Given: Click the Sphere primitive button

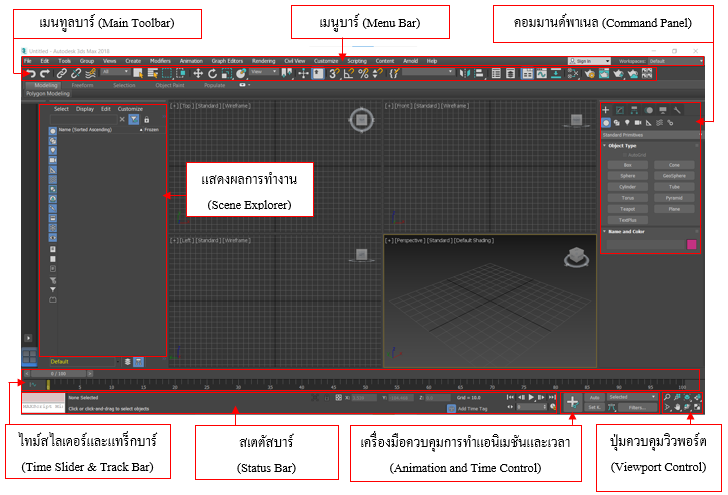Looking at the screenshot, I should [627, 176].
